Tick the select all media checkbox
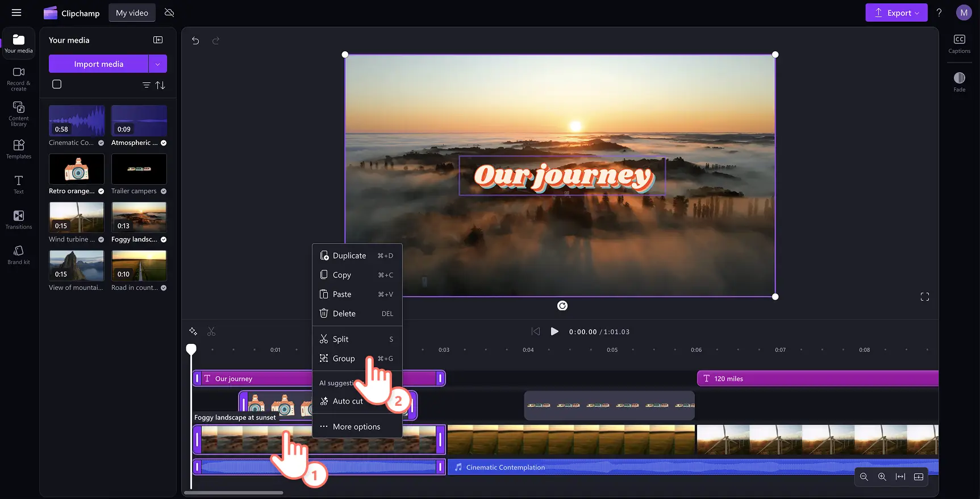Image resolution: width=980 pixels, height=499 pixels. click(57, 84)
